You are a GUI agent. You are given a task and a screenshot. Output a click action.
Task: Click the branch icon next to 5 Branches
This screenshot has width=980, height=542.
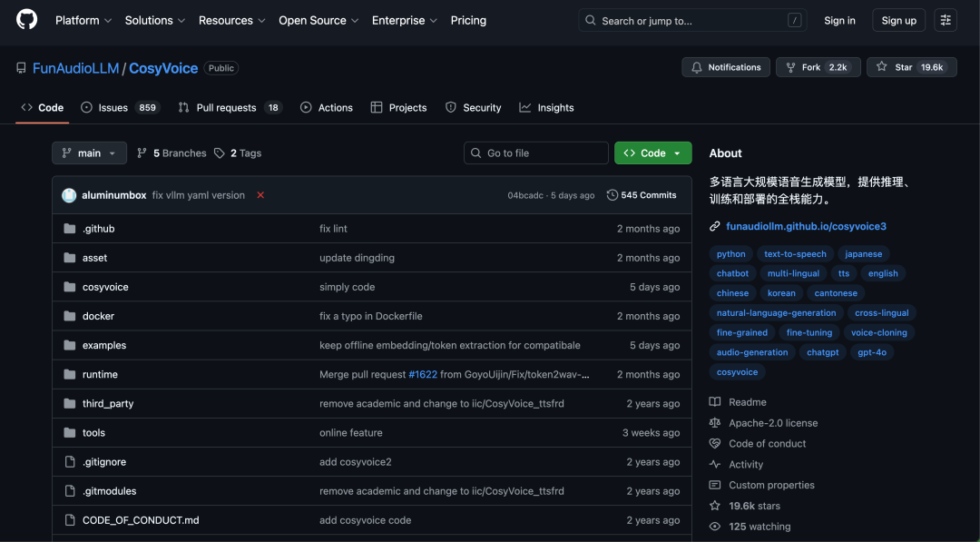click(x=142, y=153)
